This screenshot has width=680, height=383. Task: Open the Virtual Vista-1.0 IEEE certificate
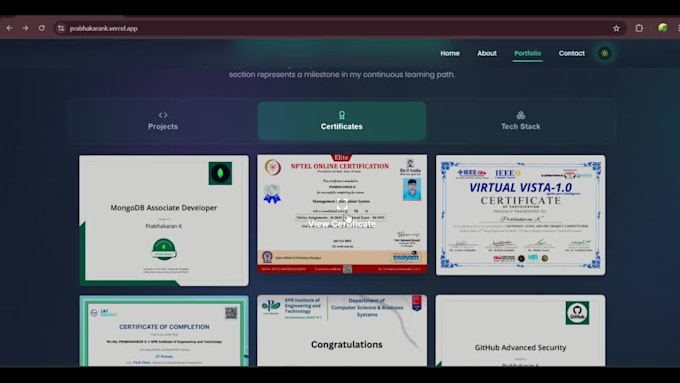(520, 215)
